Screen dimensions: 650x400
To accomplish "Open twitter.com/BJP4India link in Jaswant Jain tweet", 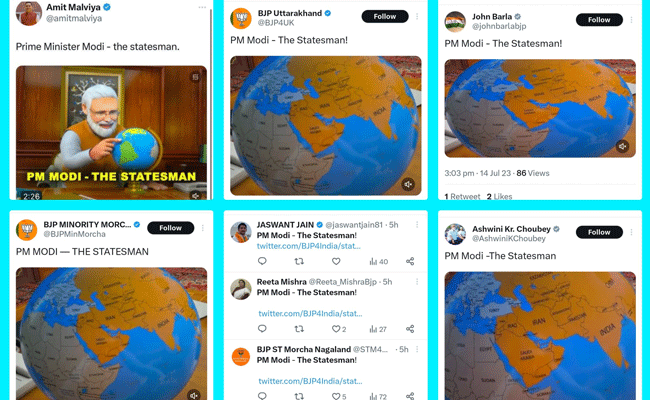I will coord(309,246).
